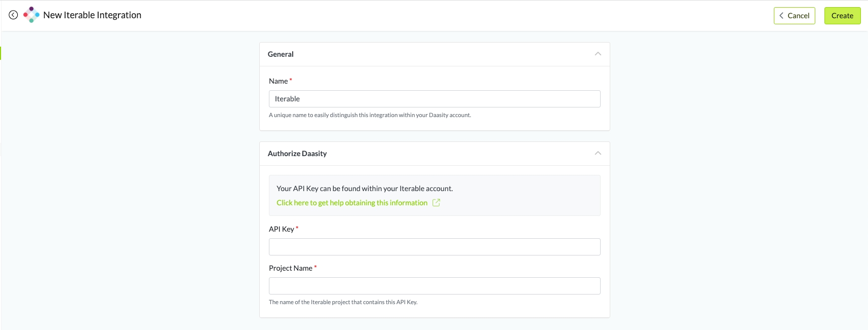Click the hint text under Project Name field

[x=343, y=302]
